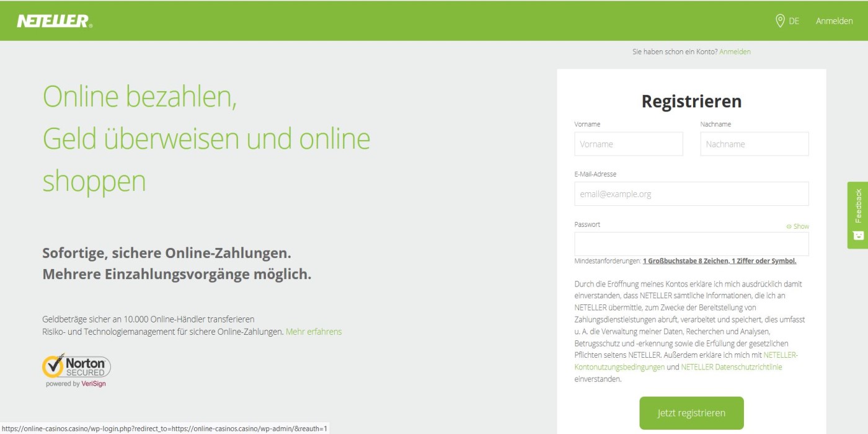Click the Mehr erfahren link
868x434 pixels.
click(x=314, y=332)
